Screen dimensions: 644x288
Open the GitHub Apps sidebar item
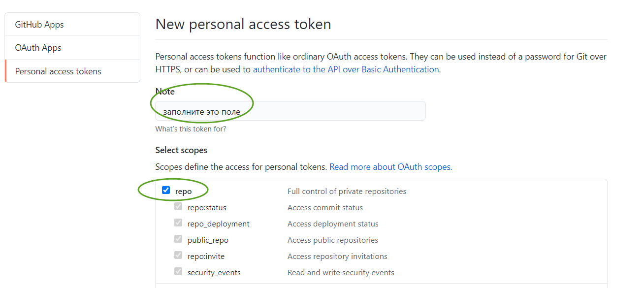39,25
